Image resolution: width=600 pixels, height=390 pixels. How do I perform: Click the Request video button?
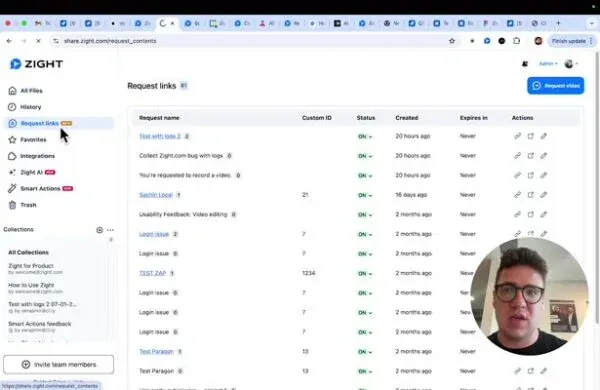(556, 86)
